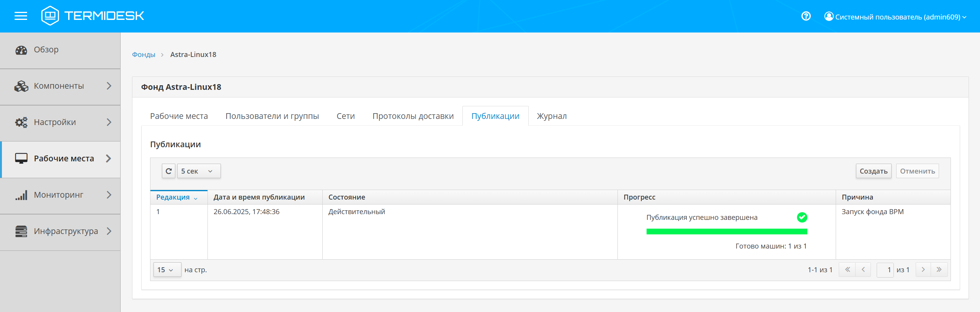Viewport: 980px width, 312px height.
Task: Expand the Компоненты sidebar section
Action: pos(60,86)
